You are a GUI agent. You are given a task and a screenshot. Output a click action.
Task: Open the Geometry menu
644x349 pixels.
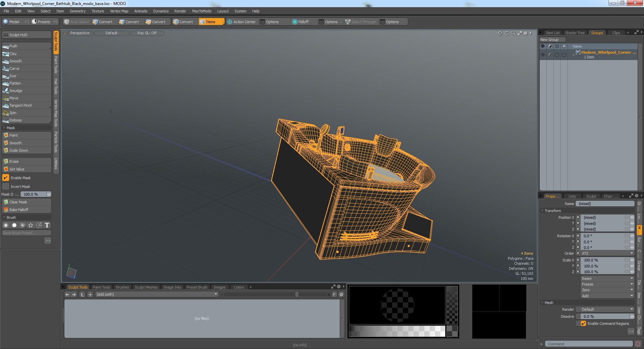78,11
